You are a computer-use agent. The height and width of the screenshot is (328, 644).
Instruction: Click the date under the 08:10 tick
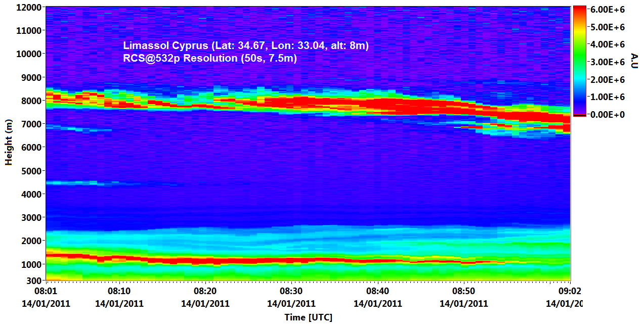pos(119,304)
